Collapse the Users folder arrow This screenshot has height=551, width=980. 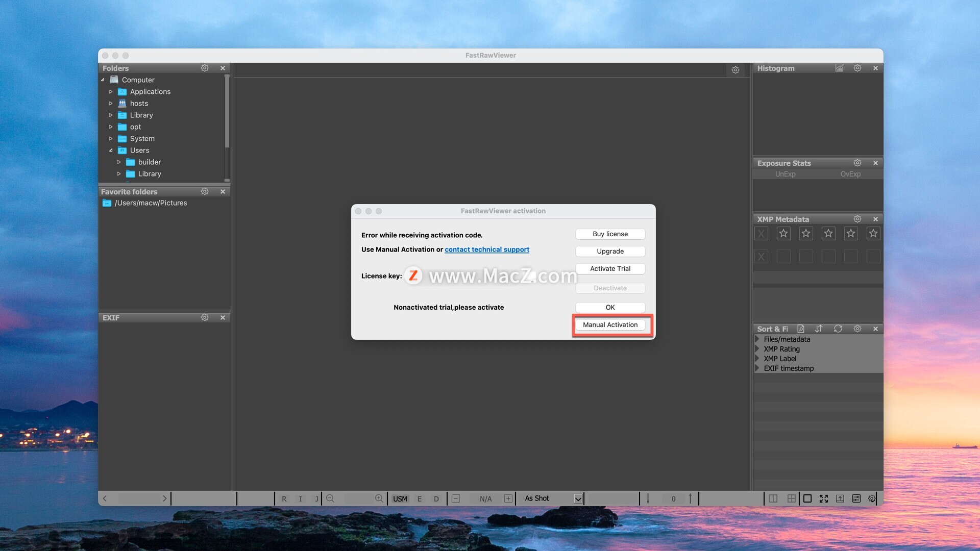(111, 151)
